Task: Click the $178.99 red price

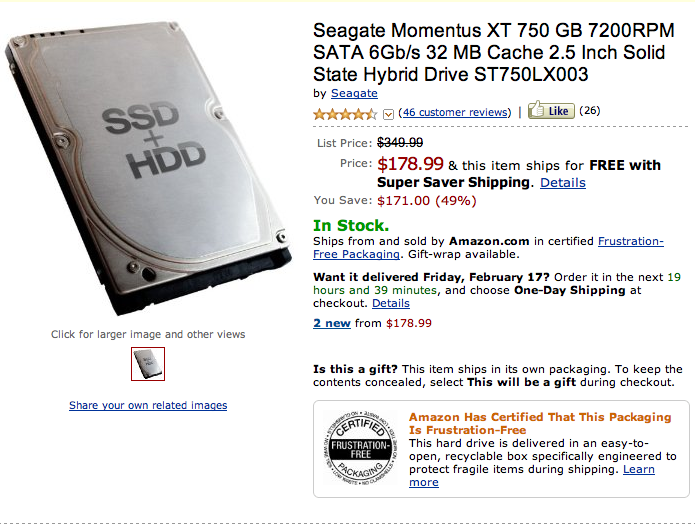Action: tap(410, 164)
